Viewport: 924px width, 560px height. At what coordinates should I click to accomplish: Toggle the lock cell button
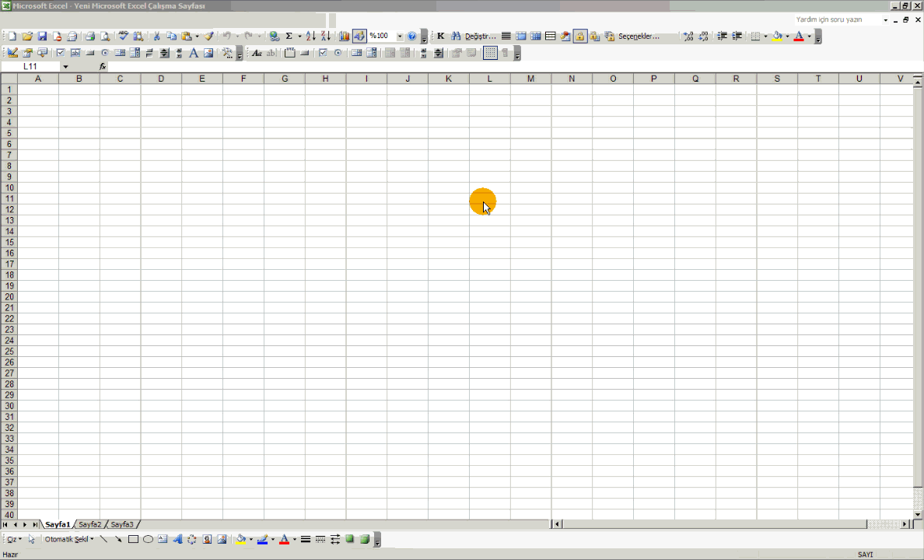point(579,37)
